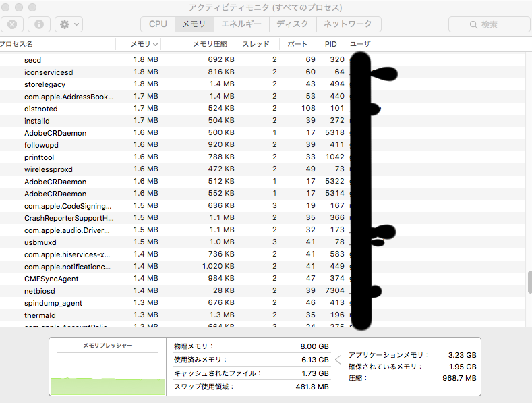532x403 pixels.
Task: Sort by the スレッド column header
Action: click(x=256, y=44)
